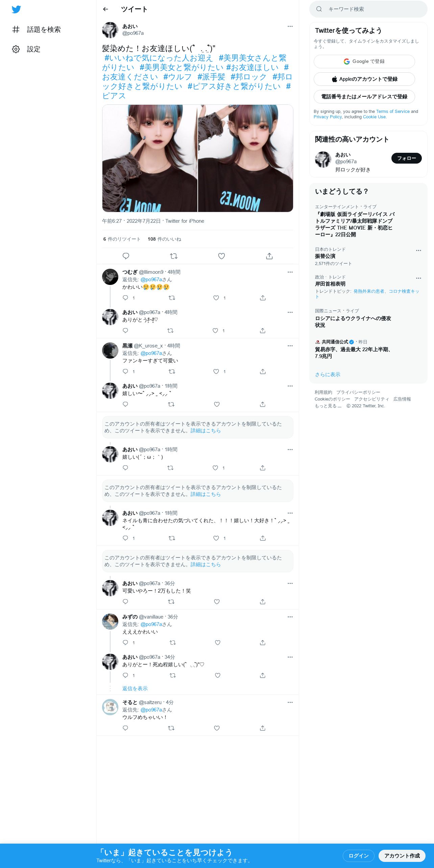Open more options on main tweet

[x=290, y=26]
